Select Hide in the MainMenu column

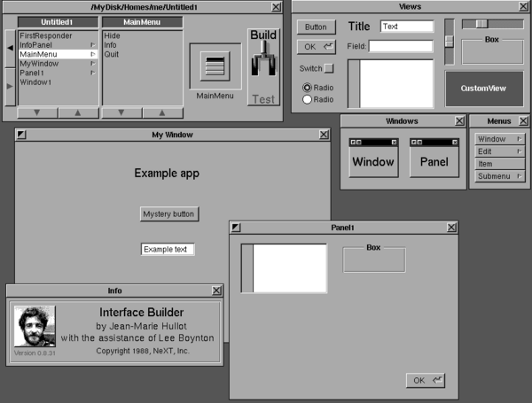113,36
